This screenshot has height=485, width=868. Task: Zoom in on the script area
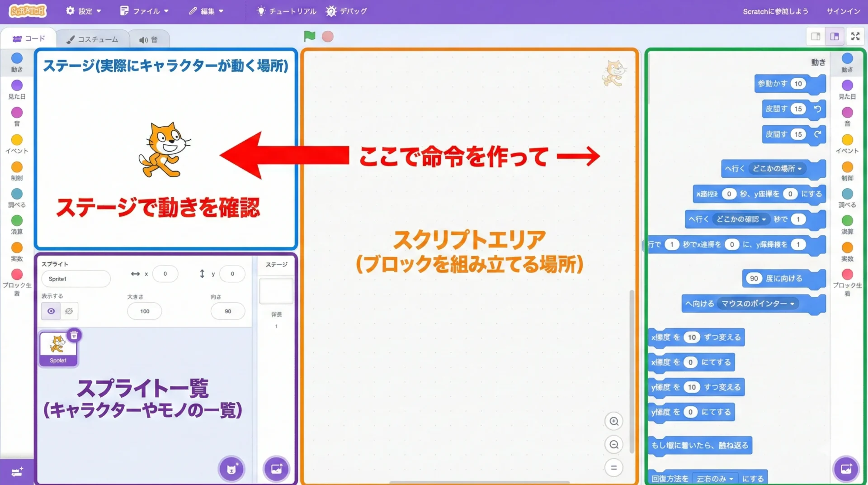coord(613,421)
